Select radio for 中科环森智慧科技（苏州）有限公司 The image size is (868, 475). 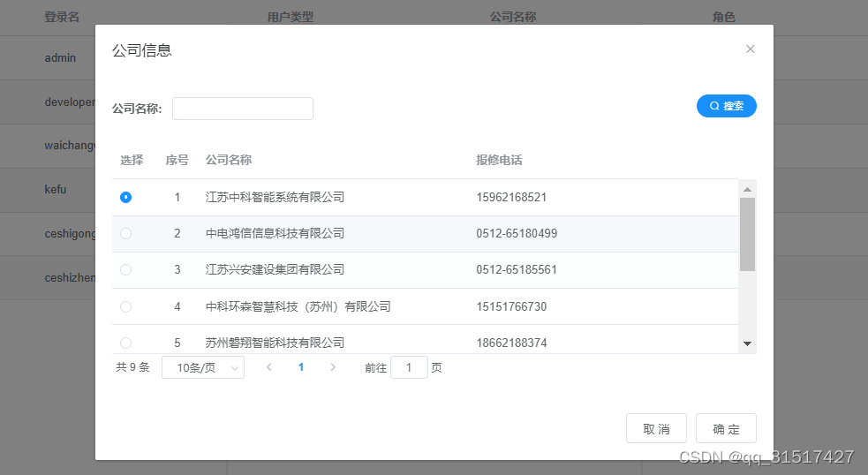125,306
